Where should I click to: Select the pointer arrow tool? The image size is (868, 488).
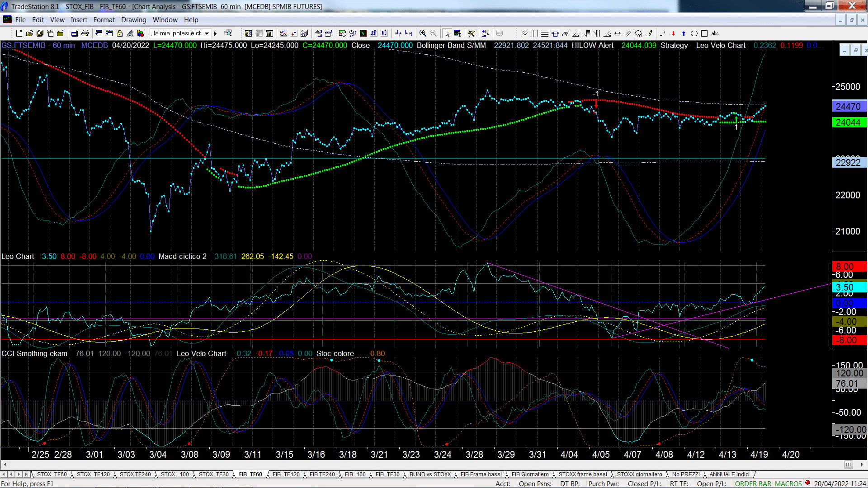coord(447,33)
